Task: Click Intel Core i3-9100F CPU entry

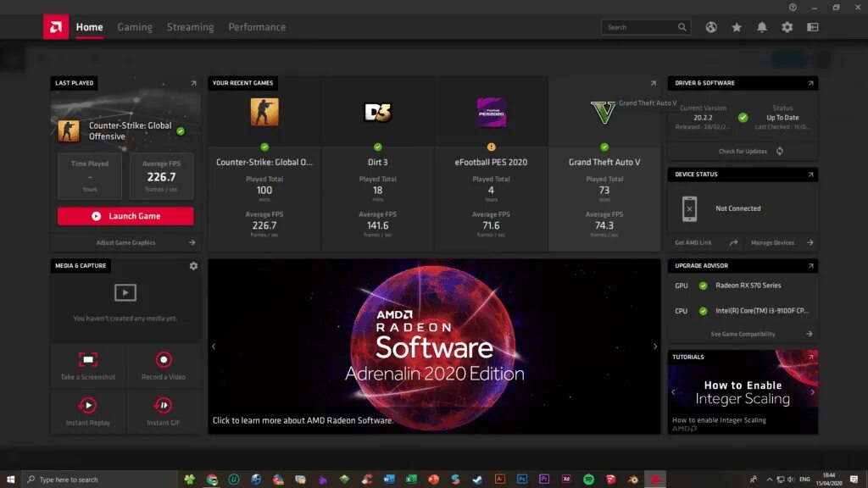Action: tap(762, 311)
